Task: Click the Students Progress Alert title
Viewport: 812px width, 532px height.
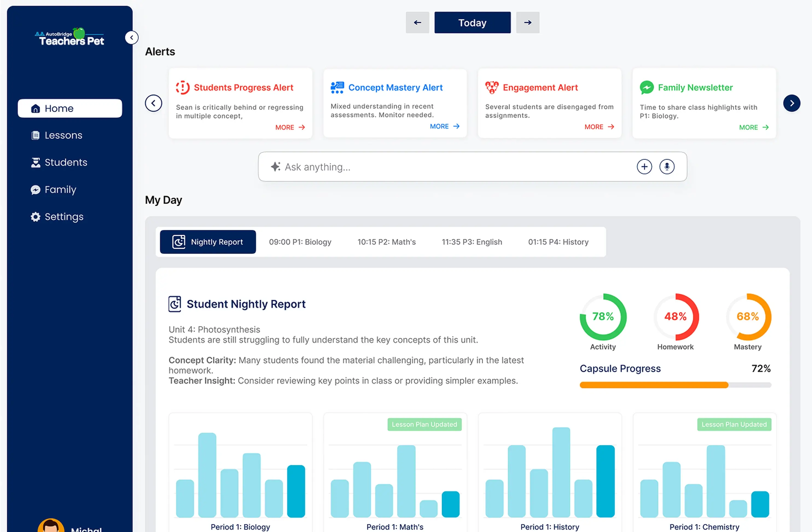Action: (x=244, y=87)
